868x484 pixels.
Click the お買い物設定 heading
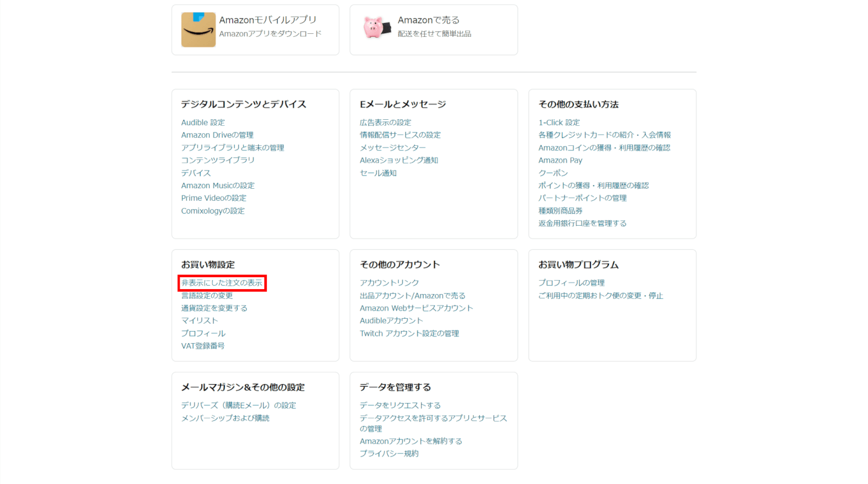[x=208, y=264]
